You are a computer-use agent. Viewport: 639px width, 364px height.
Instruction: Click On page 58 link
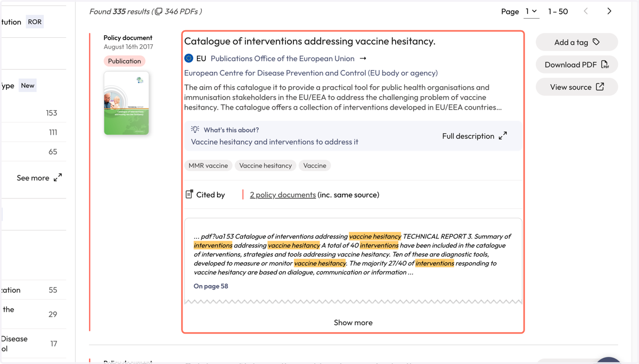tap(211, 286)
